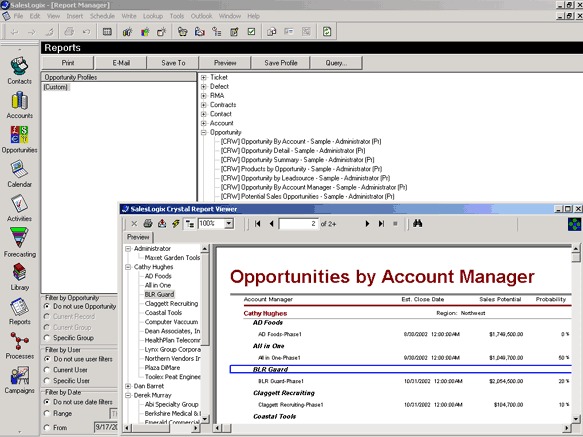
Task: Click the E-Mail button
Action: click(121, 63)
